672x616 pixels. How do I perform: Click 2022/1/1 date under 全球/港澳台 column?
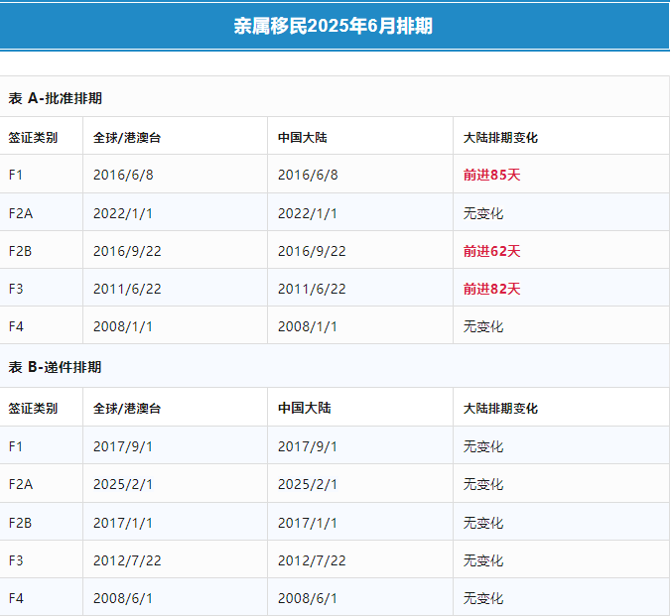tap(123, 213)
